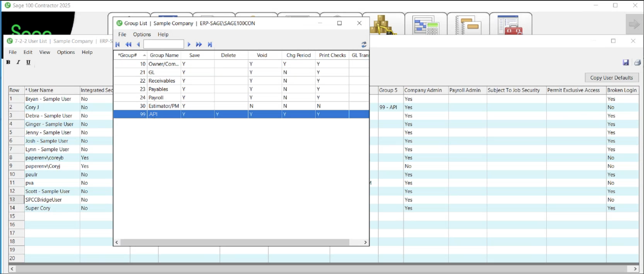The image size is (644, 274).
Task: Click the refresh icon in Group List
Action: pos(364,45)
